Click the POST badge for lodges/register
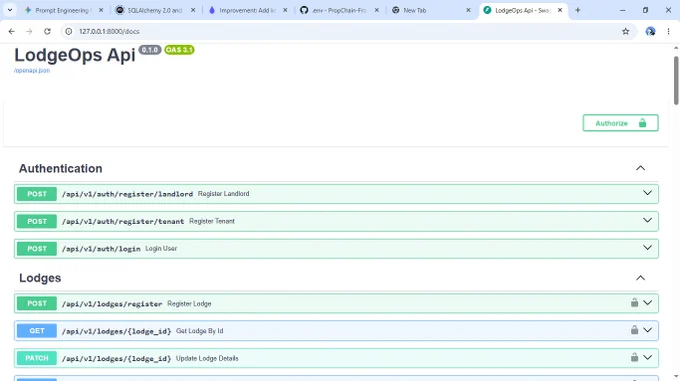The height and width of the screenshot is (381, 680). [37, 303]
